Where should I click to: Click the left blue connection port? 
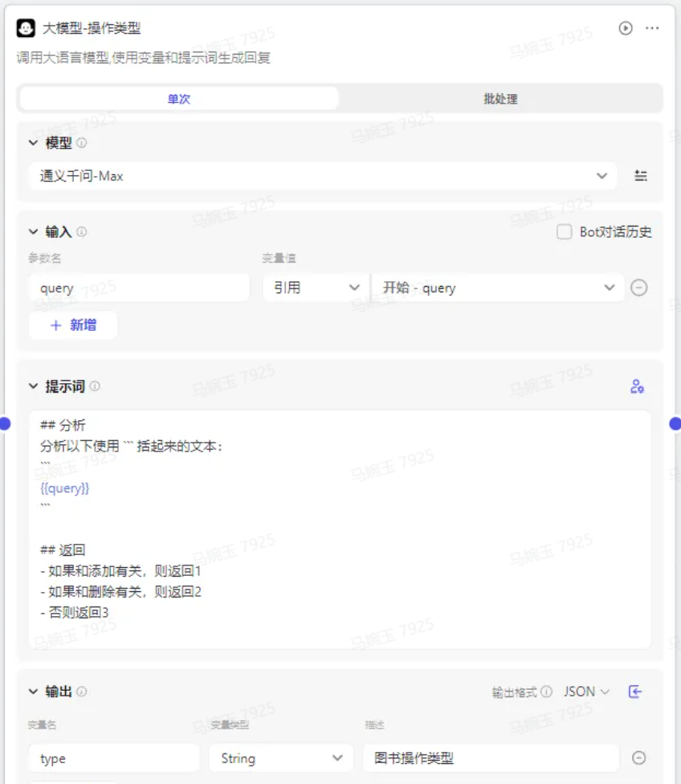5,423
